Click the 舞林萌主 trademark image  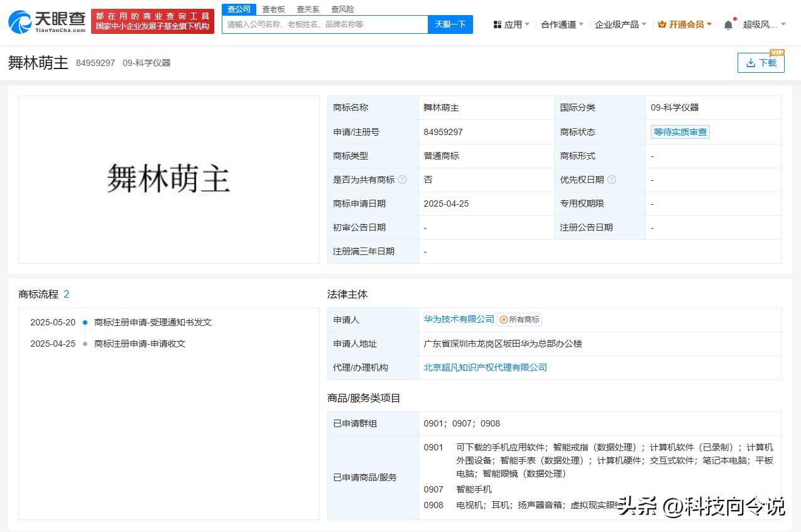pyautogui.click(x=168, y=179)
